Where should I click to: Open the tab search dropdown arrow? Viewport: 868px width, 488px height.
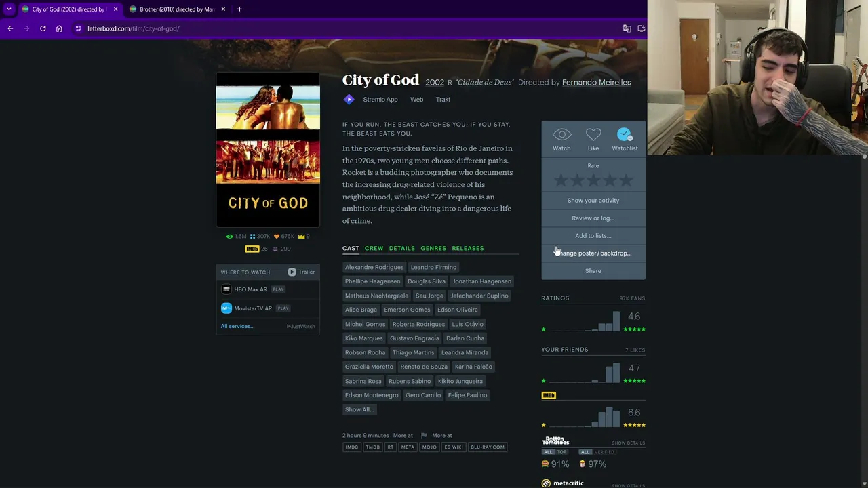tap(9, 9)
